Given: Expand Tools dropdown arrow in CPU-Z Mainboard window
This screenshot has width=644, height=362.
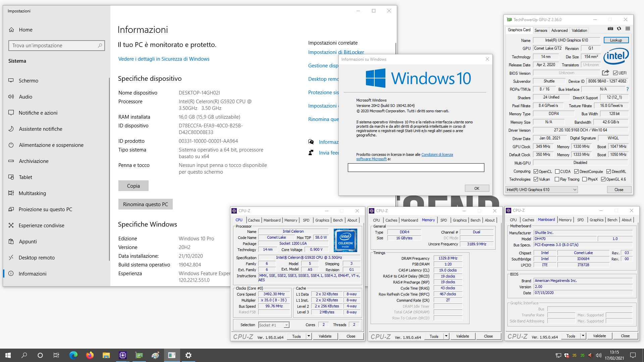Looking at the screenshot, I should (x=583, y=336).
